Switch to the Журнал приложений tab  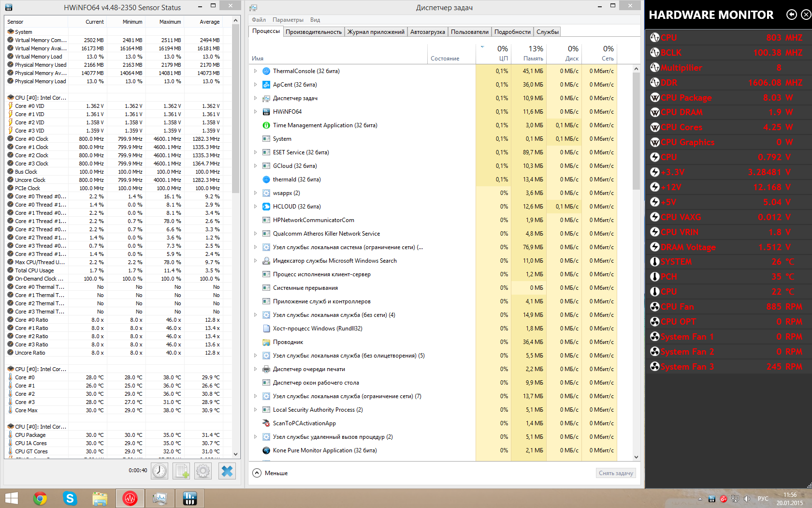[x=376, y=32]
